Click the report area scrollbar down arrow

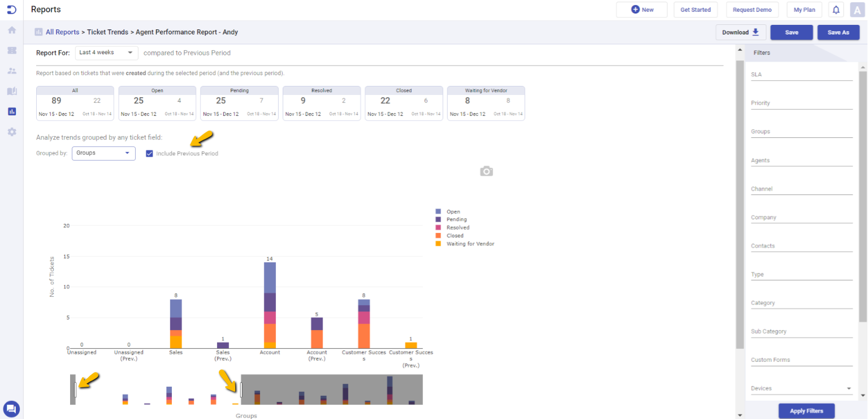[740, 414]
